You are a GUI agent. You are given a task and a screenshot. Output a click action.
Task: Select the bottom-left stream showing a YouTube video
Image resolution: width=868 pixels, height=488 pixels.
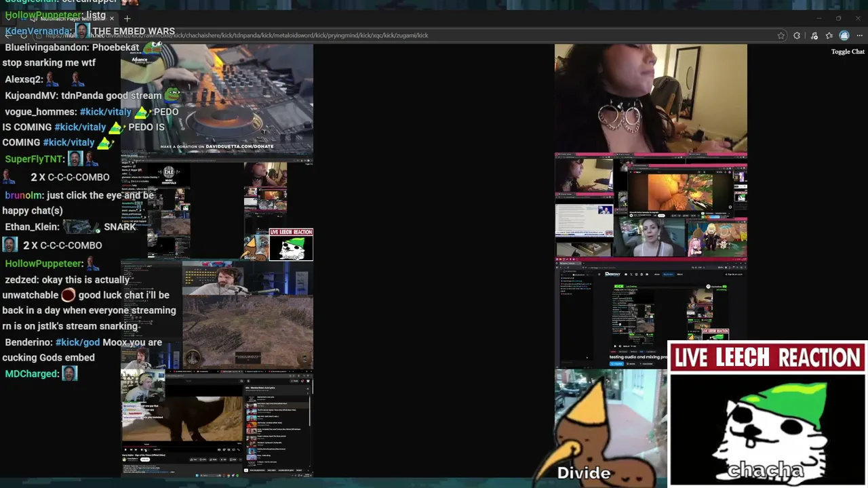pyautogui.click(x=217, y=424)
